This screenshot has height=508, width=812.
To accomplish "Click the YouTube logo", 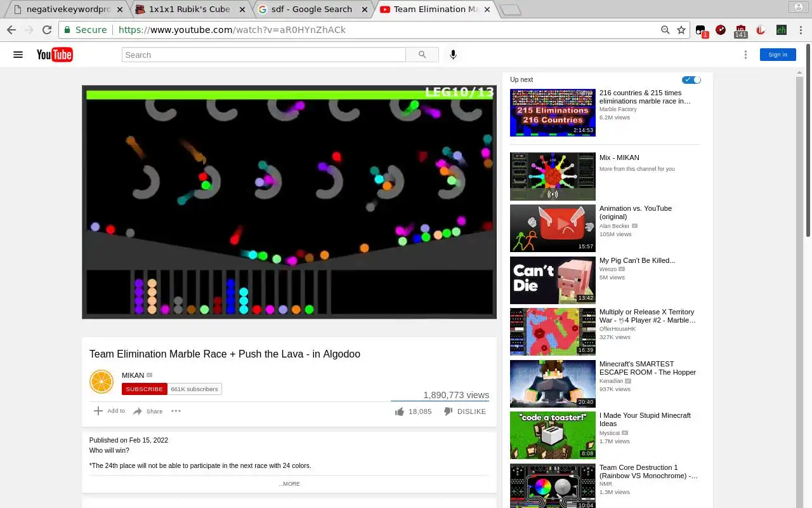I will pyautogui.click(x=55, y=55).
